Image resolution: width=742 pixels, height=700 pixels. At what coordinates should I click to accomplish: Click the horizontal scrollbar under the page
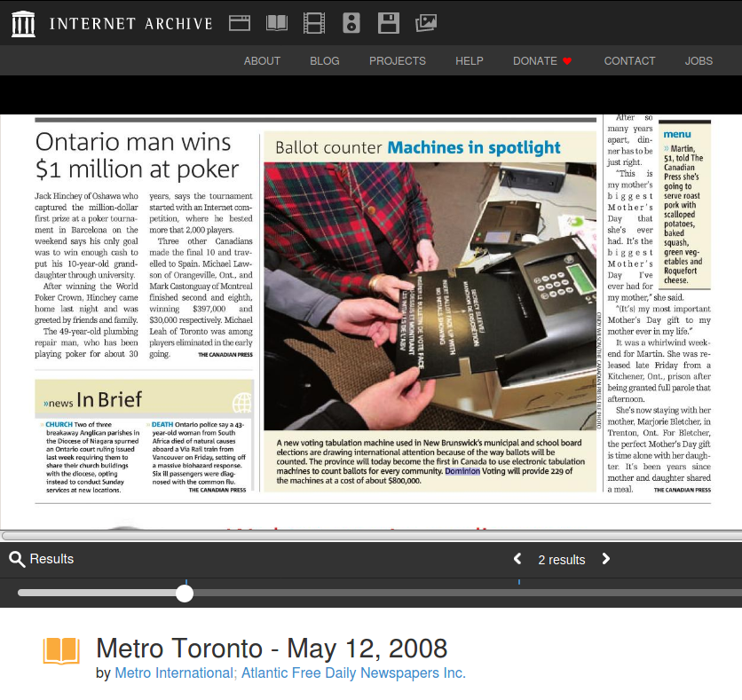click(372, 536)
